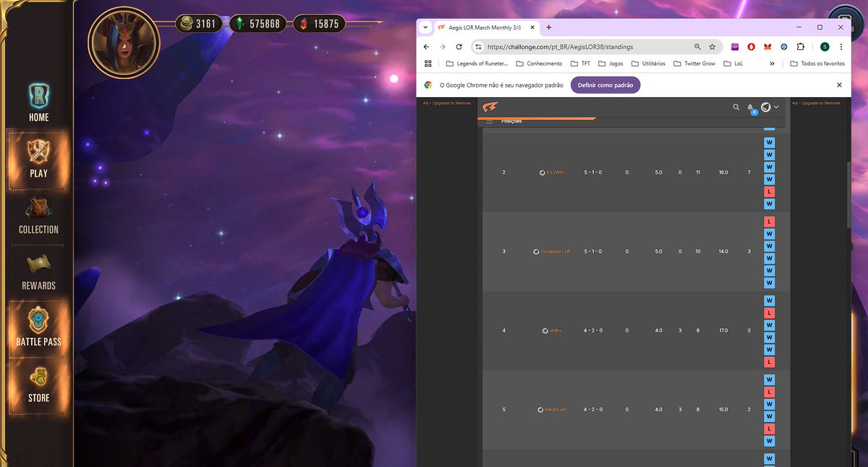This screenshot has width=868, height=467.
Task: Click 4 - 2 - 0 record in vidru row
Action: tap(592, 330)
